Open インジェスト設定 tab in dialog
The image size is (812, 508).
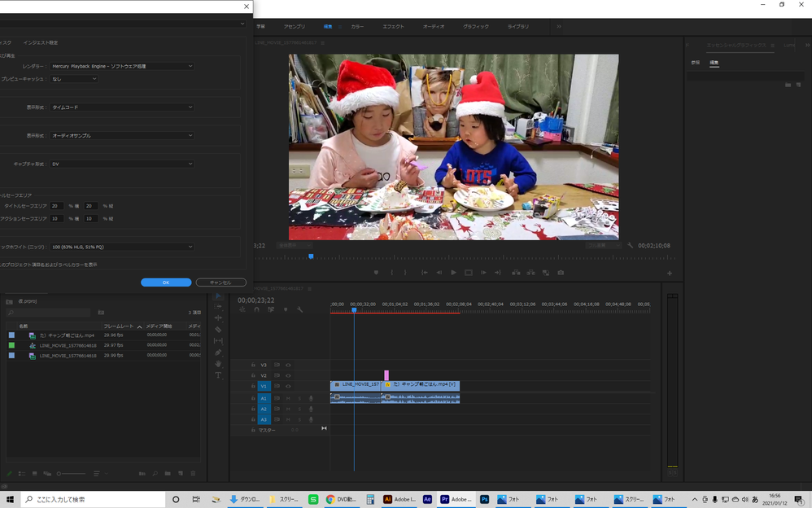pyautogui.click(x=41, y=42)
